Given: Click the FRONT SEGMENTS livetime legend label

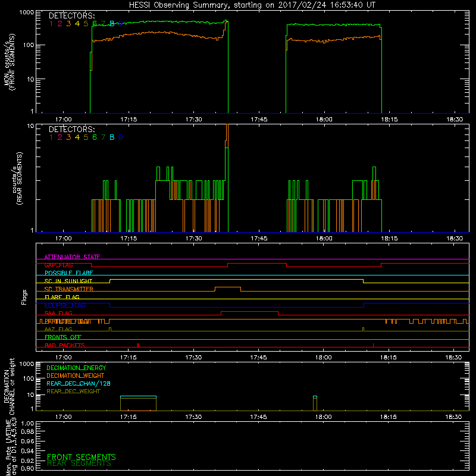Looking at the screenshot, I should 82,457.
